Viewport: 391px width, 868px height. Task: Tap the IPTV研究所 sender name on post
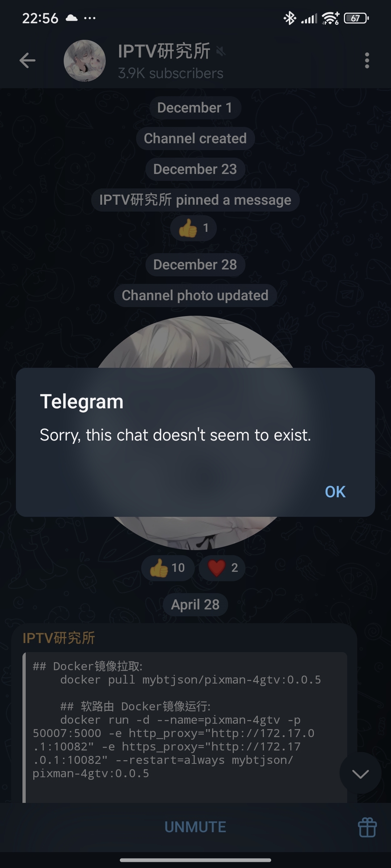(59, 638)
